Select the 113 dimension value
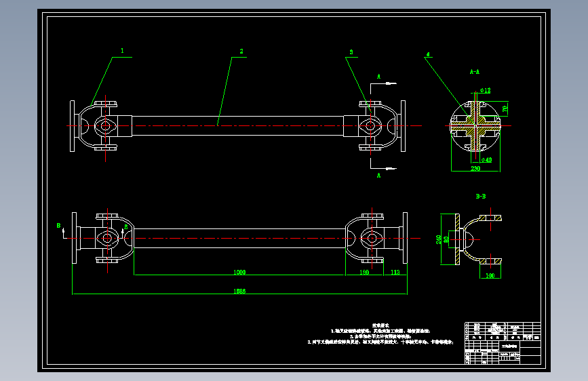The width and height of the screenshot is (588, 381). coord(395,273)
